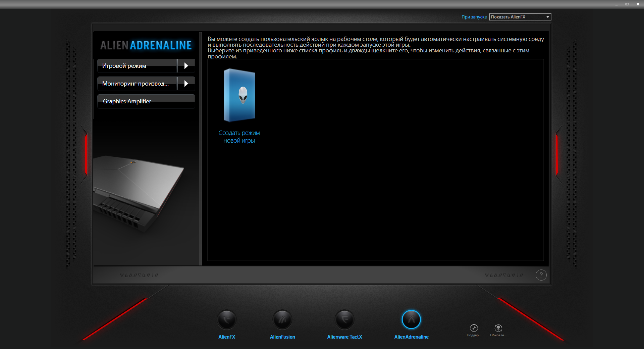Click the Alien Adrenaline logo title

pos(146,45)
